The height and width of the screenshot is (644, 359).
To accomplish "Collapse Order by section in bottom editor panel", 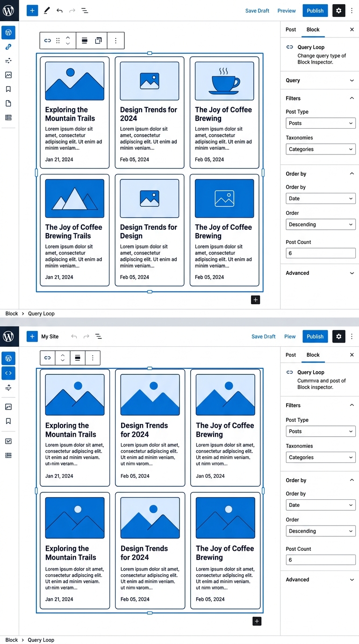I will [320, 480].
